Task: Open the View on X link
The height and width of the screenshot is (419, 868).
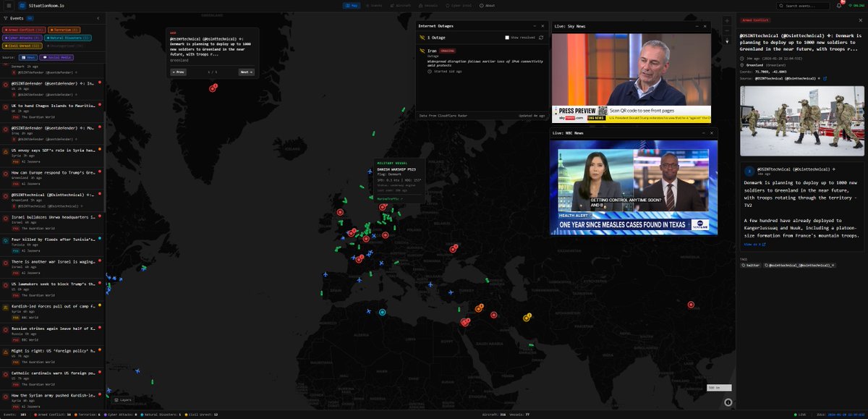Action: (754, 245)
